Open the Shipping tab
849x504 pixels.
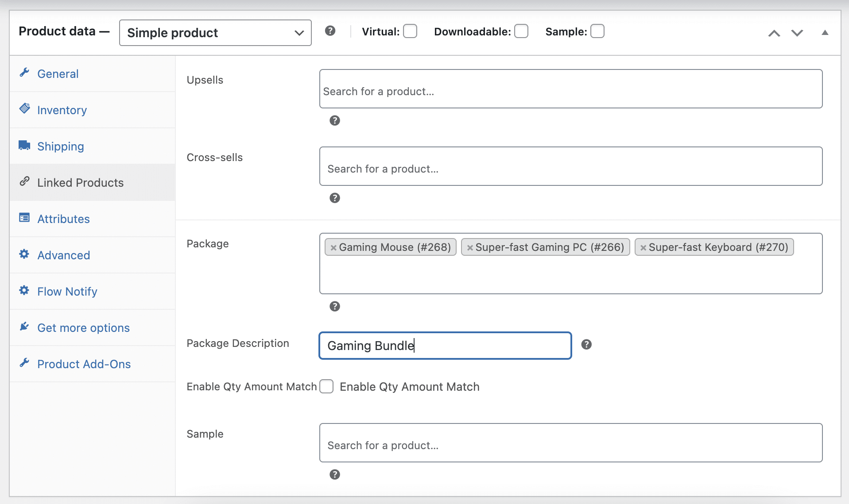point(60,146)
